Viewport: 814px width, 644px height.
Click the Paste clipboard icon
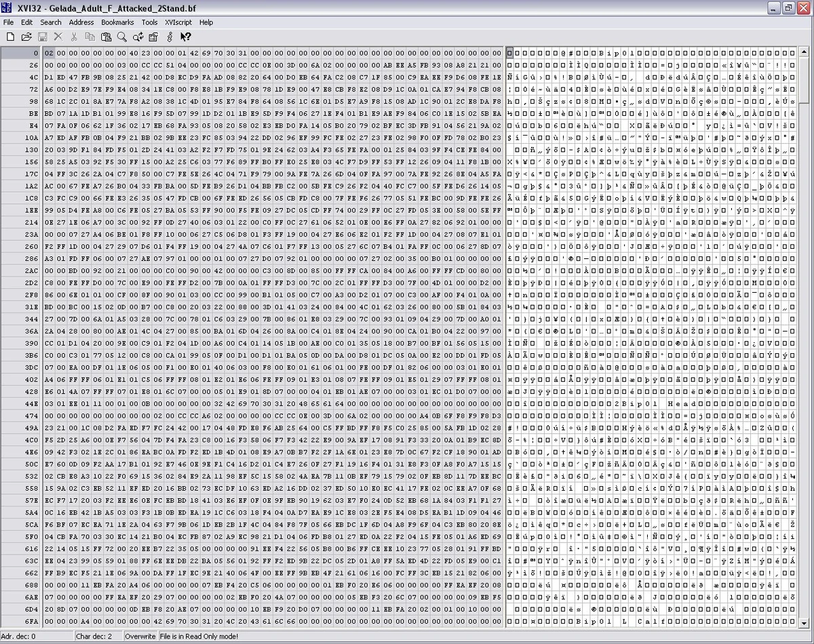(x=106, y=37)
